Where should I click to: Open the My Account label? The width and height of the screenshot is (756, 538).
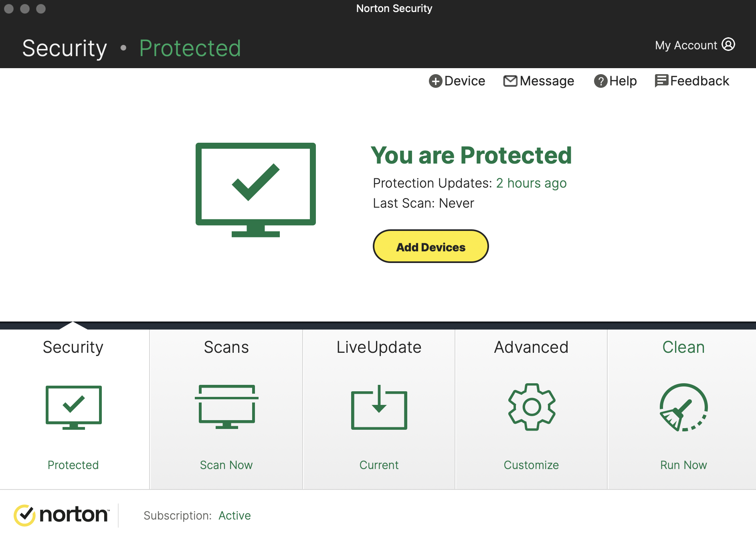[686, 45]
